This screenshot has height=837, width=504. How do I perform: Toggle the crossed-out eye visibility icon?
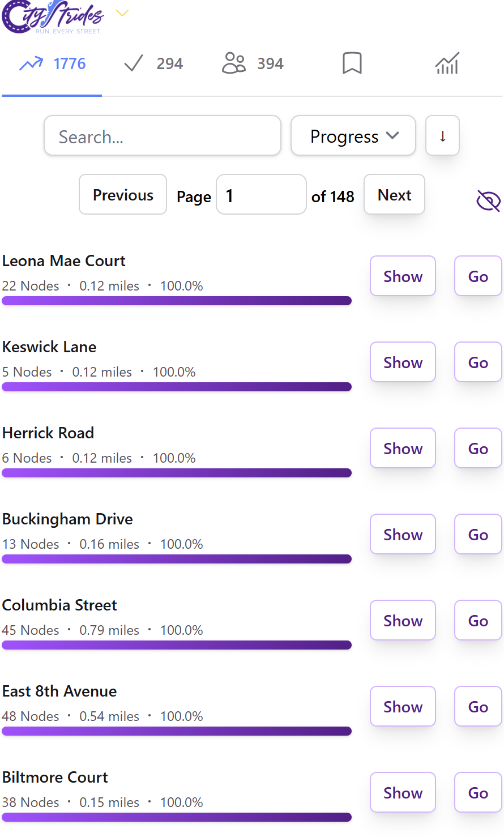pos(488,200)
